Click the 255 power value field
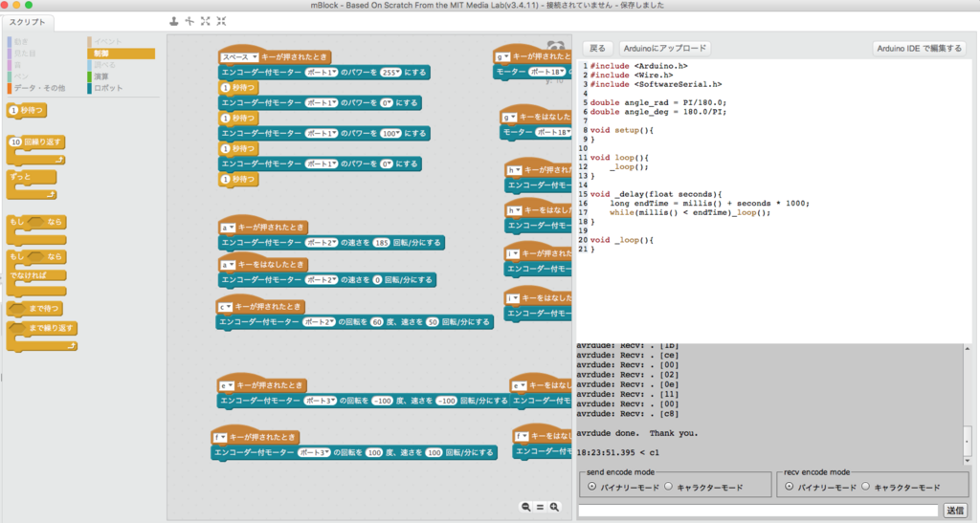Screen dimensions: 980x523 click(390, 73)
